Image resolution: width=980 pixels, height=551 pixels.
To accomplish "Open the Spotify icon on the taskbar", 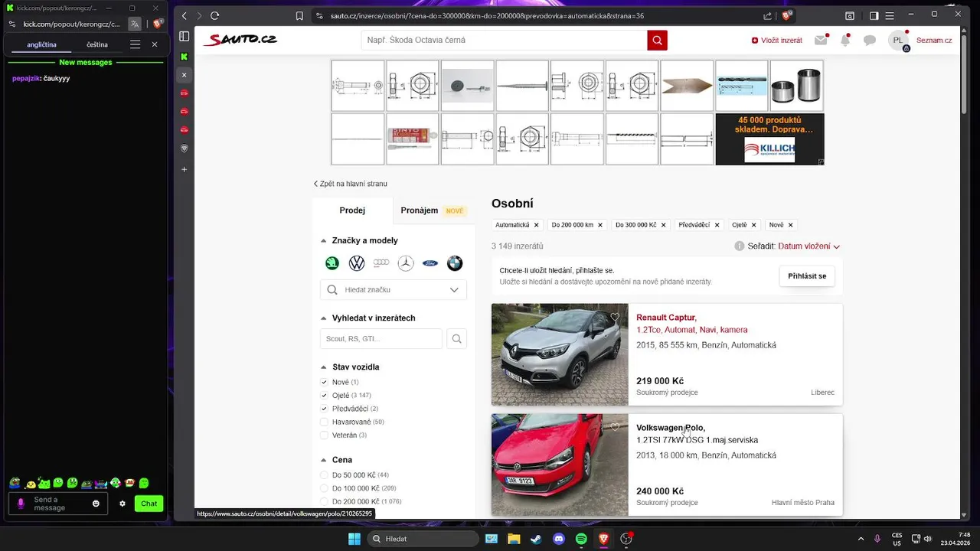I will (581, 539).
